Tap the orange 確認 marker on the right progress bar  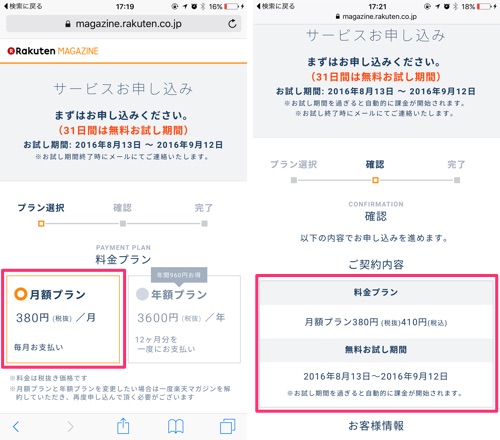pyautogui.click(x=375, y=180)
